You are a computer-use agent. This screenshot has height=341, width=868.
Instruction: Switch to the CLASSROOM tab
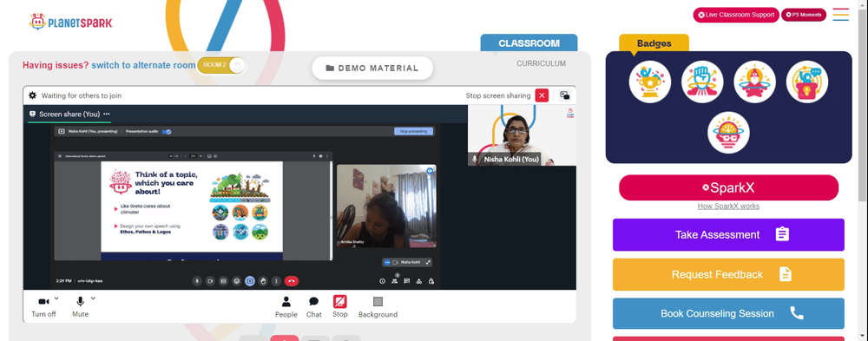[x=529, y=43]
